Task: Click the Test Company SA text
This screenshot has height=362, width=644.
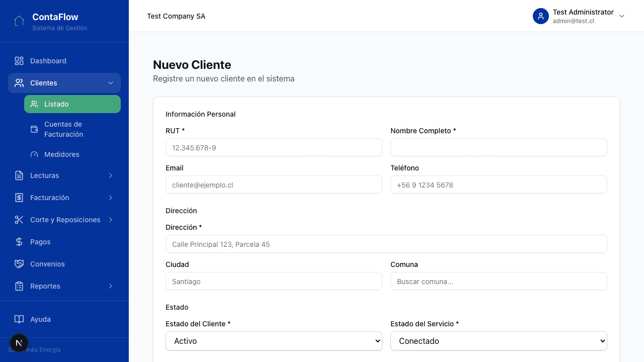Action: coord(176,16)
